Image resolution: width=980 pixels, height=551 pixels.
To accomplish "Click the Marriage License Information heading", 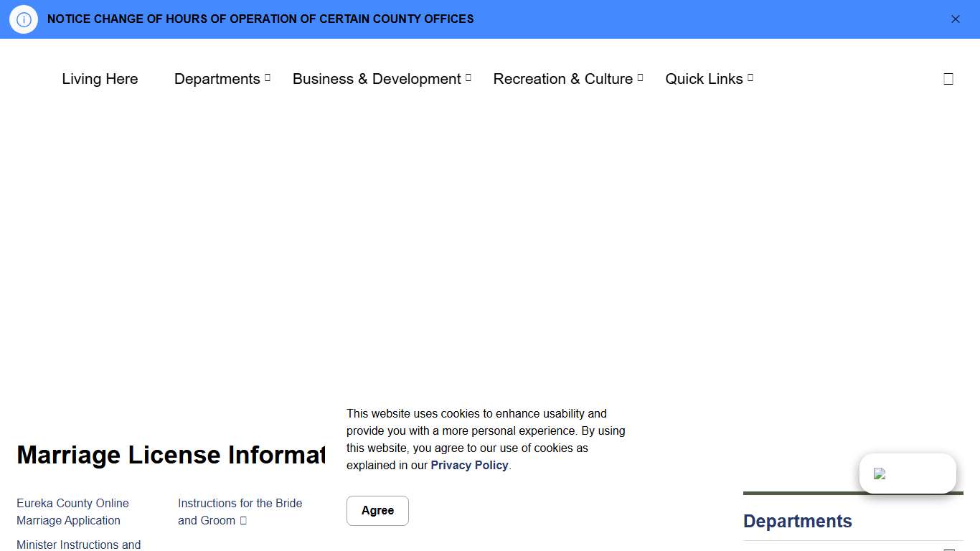I will (x=171, y=455).
